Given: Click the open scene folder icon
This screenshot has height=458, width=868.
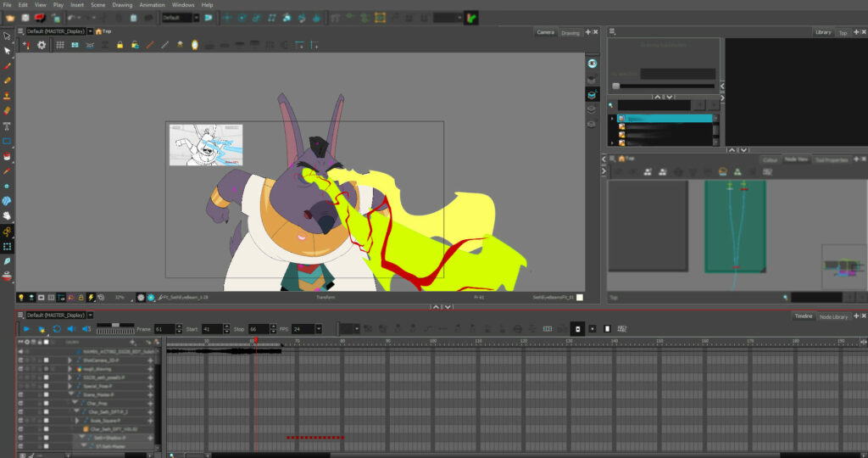Looking at the screenshot, I should tap(10, 19).
